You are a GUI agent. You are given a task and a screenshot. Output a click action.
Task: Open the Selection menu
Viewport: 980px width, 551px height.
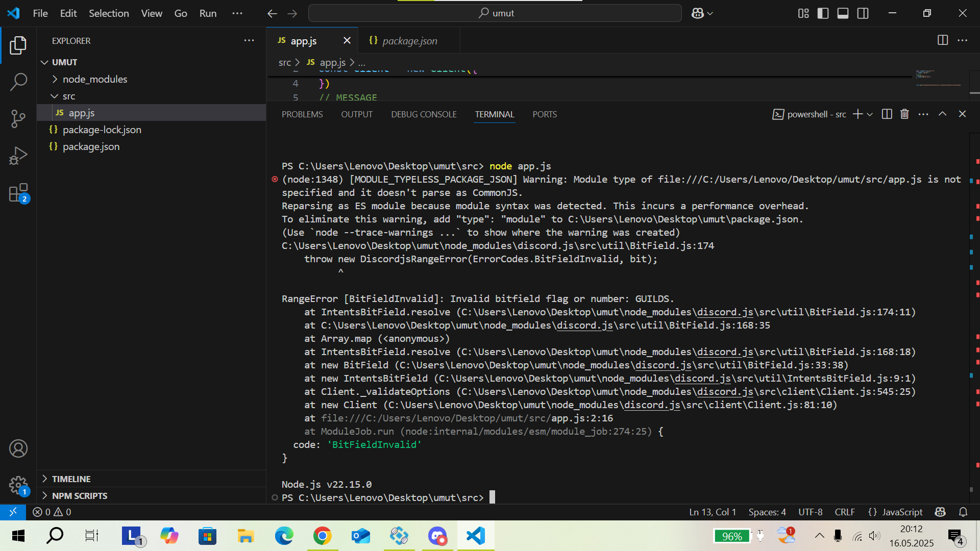tap(109, 13)
